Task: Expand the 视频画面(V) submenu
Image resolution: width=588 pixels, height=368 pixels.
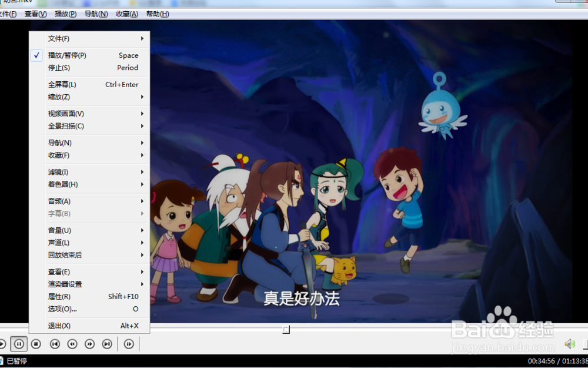Action: pos(89,114)
